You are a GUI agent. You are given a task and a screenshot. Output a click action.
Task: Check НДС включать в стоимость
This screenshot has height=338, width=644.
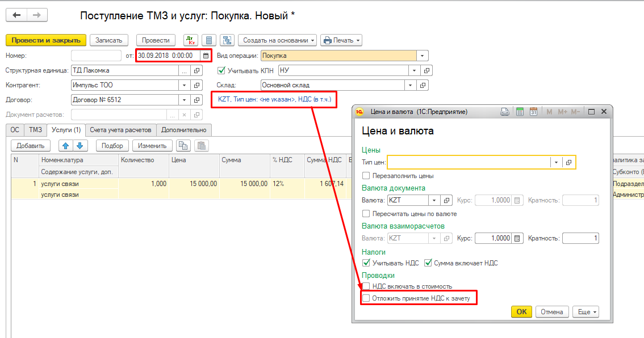pos(366,286)
